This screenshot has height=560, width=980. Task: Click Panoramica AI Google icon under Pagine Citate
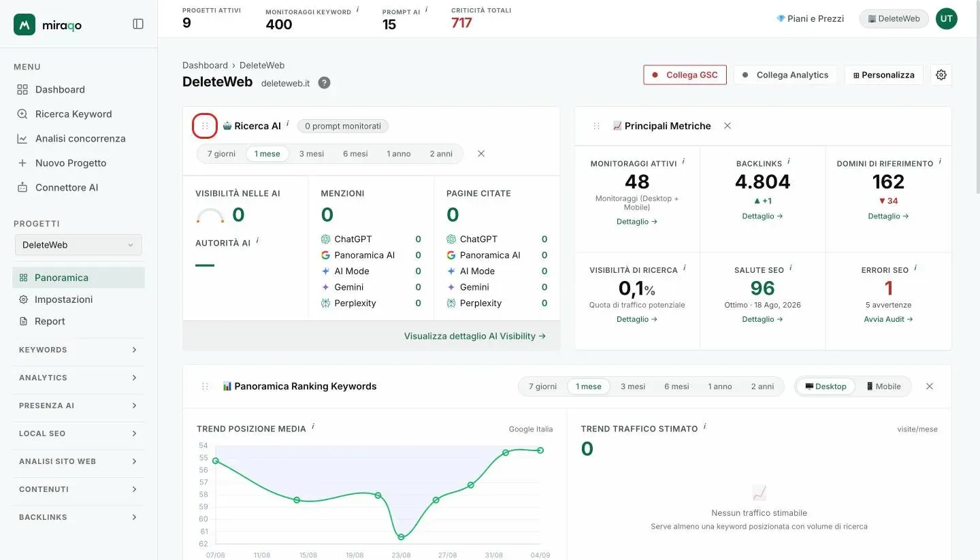(451, 255)
